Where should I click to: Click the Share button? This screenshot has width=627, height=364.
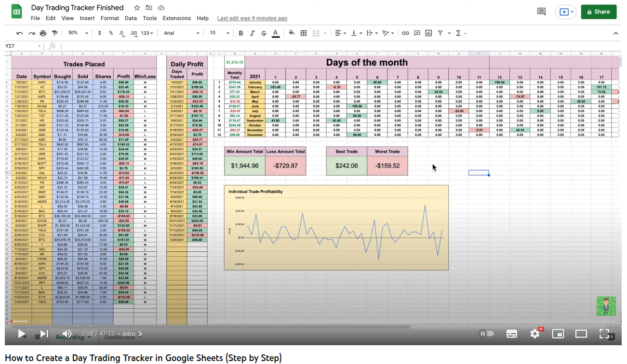pyautogui.click(x=599, y=12)
